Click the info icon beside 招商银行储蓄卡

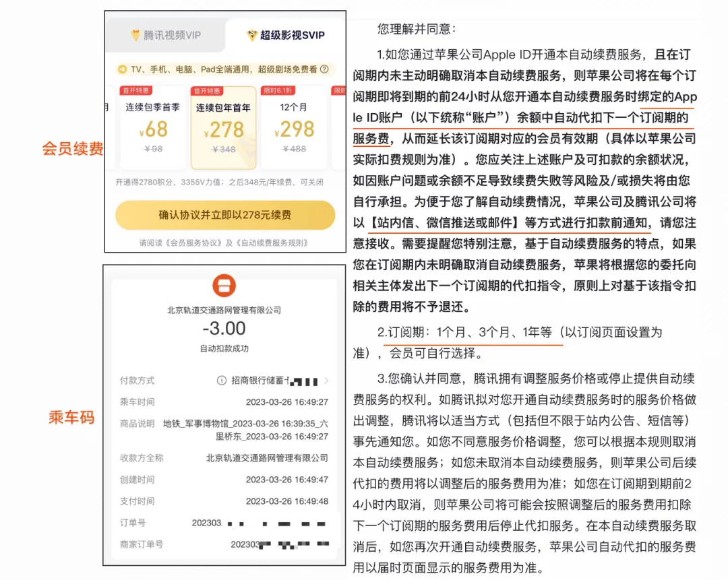[x=221, y=379]
